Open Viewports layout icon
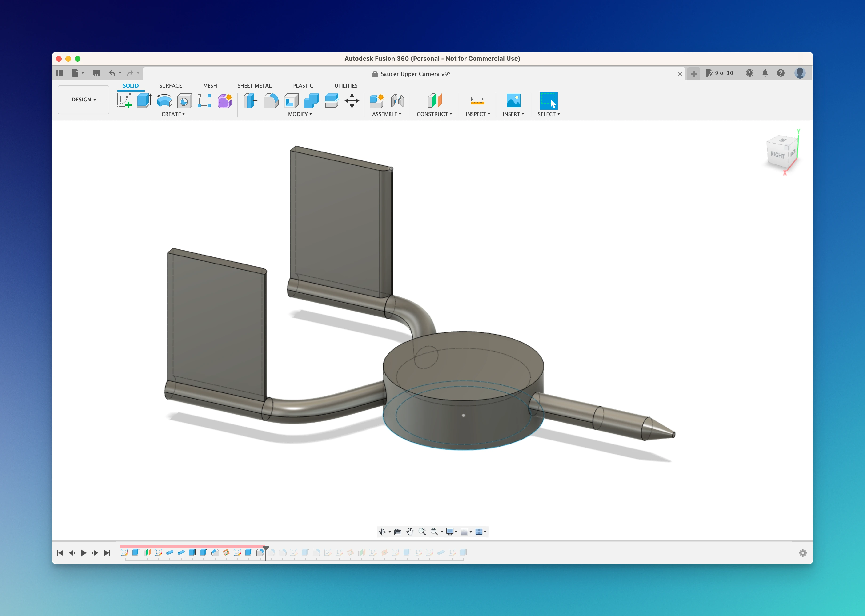This screenshot has height=616, width=865. click(x=479, y=532)
